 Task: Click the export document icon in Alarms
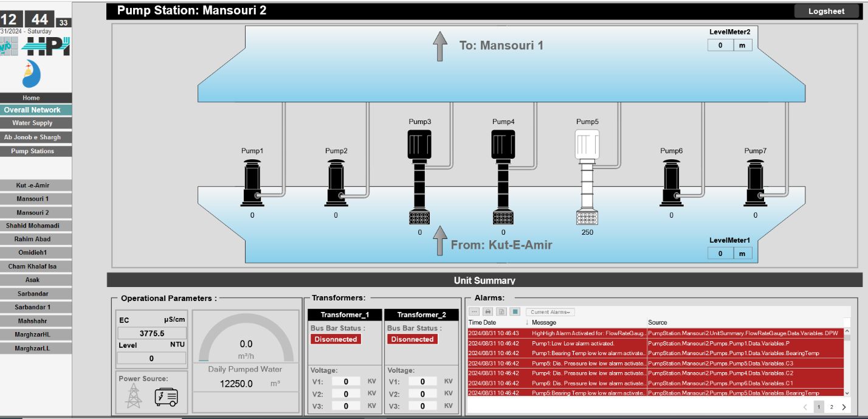pos(501,312)
